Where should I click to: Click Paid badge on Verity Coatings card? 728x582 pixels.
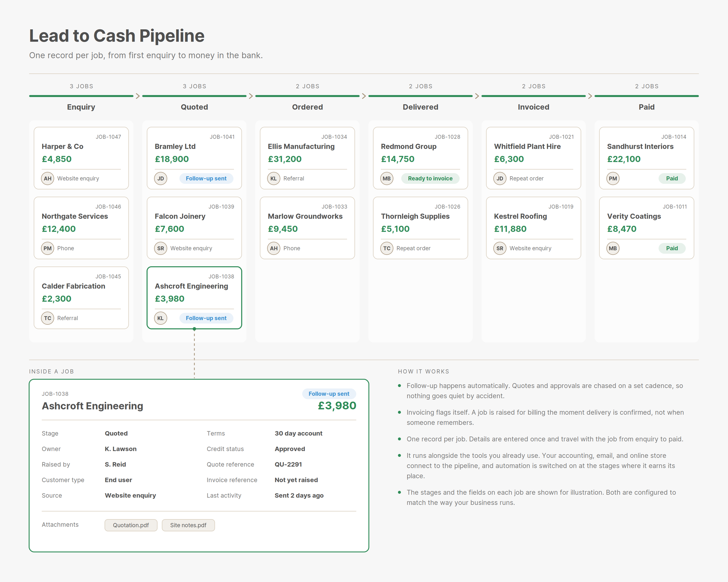pyautogui.click(x=672, y=248)
